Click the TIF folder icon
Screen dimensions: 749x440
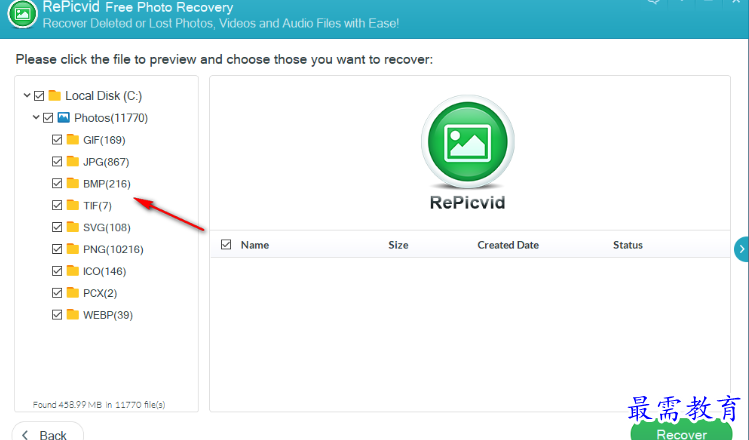73,205
